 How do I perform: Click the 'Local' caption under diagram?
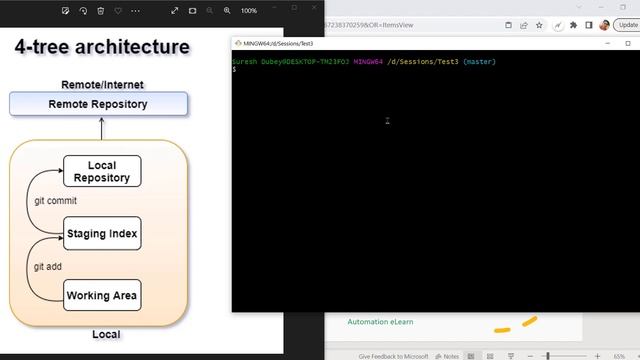coord(106,334)
